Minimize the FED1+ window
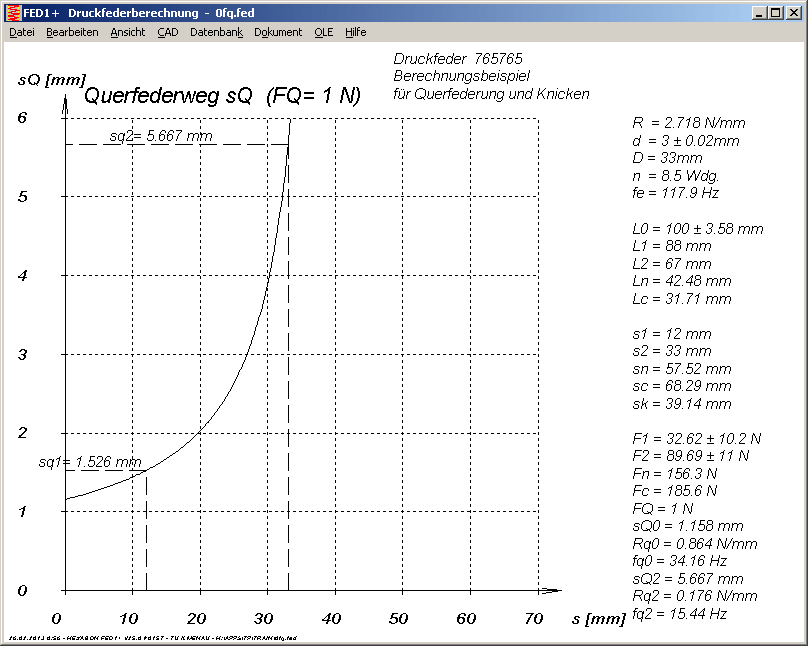This screenshot has height=646, width=808. click(x=763, y=12)
